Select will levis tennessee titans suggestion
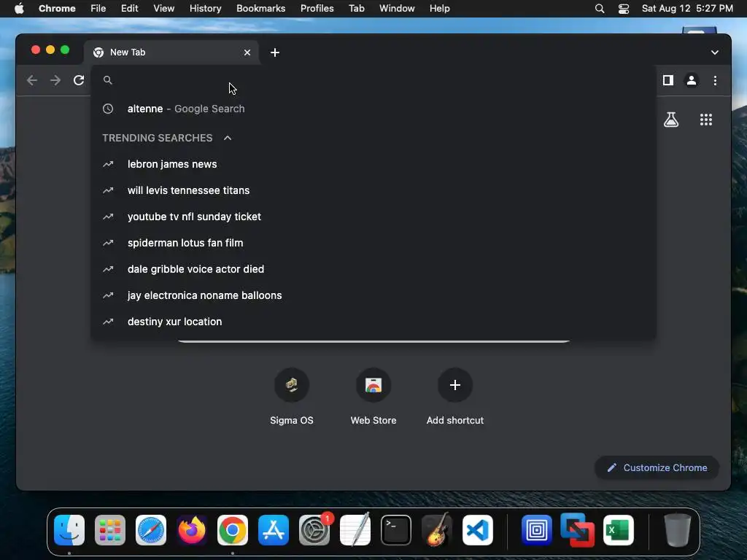Viewport: 747px width, 560px height. (x=373, y=190)
